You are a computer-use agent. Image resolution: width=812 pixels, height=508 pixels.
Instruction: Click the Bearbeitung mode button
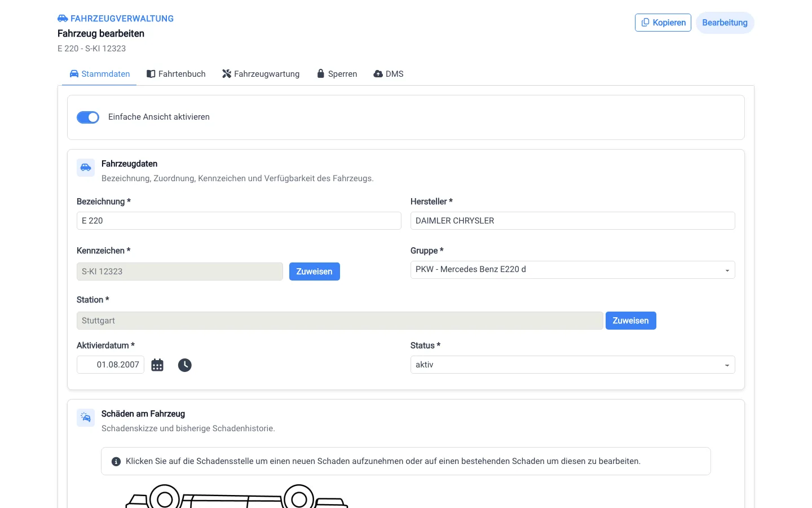coord(725,23)
